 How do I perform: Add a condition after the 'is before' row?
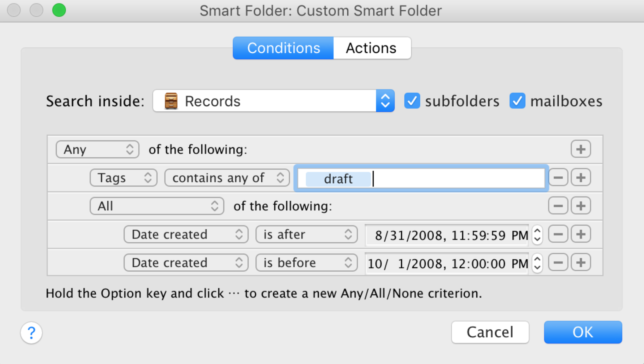click(x=581, y=262)
